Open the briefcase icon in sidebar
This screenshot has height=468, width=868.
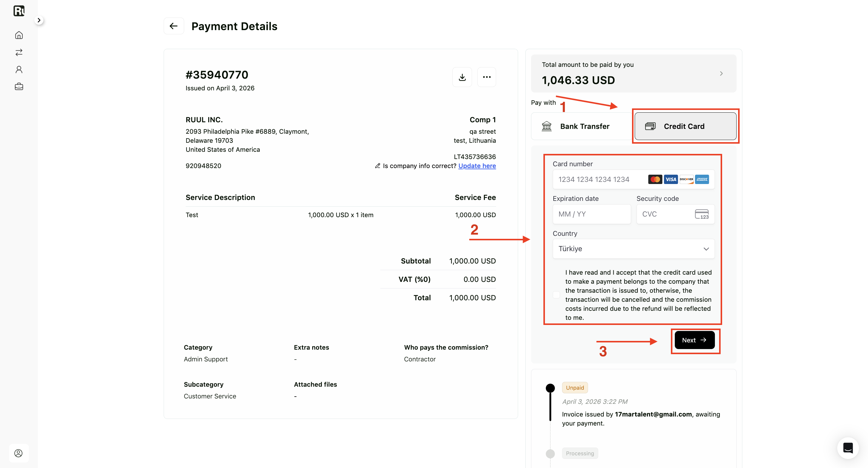point(19,86)
